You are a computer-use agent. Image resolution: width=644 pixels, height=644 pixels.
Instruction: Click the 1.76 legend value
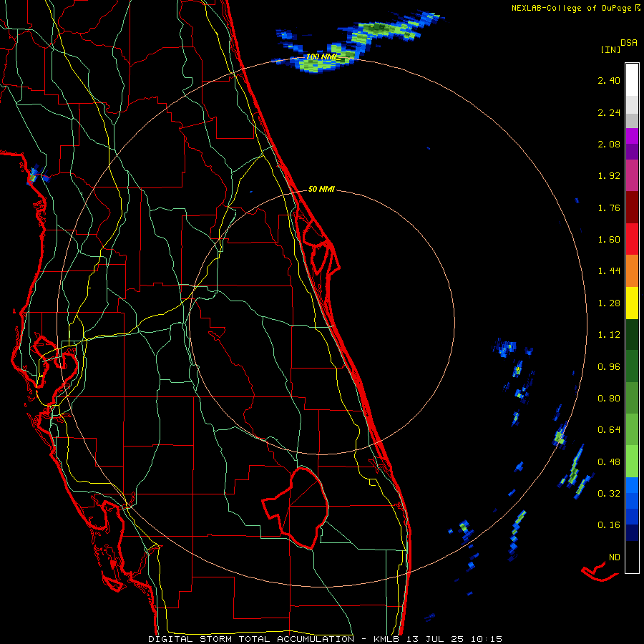609,208
